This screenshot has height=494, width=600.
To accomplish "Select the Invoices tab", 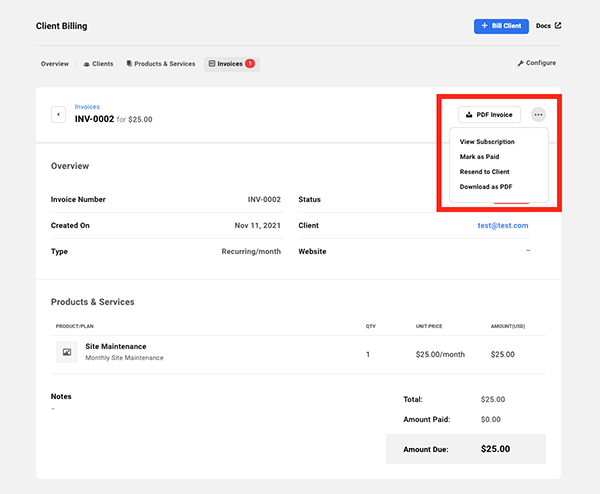I will pos(231,64).
